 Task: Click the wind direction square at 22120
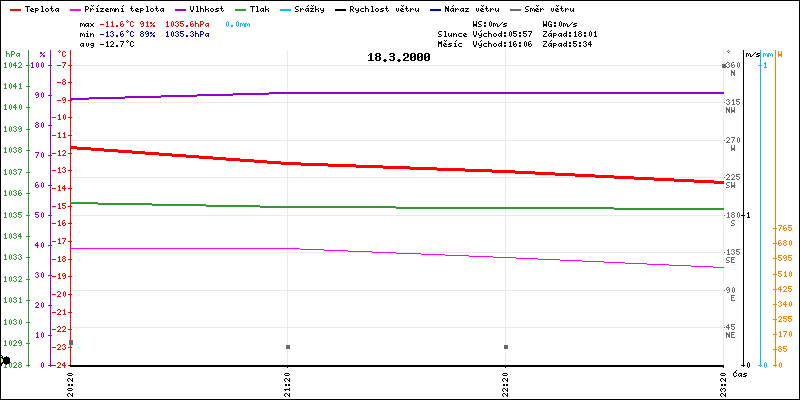[506, 347]
